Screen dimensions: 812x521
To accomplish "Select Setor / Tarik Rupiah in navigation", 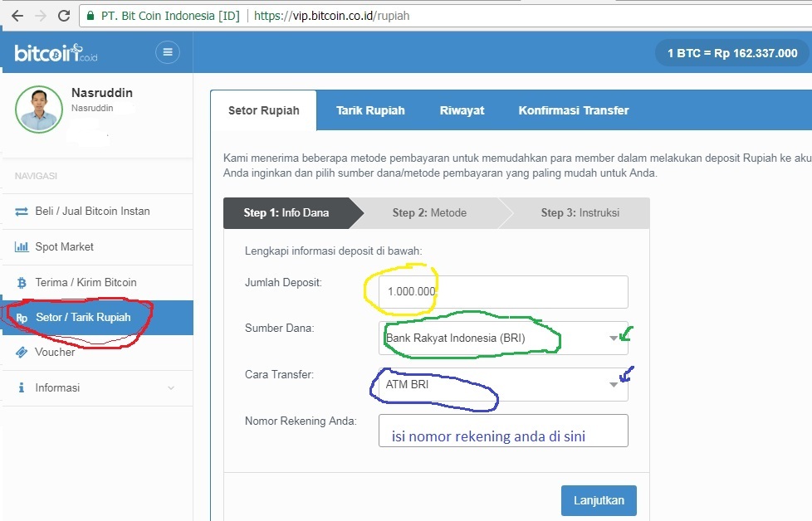I will [98, 318].
